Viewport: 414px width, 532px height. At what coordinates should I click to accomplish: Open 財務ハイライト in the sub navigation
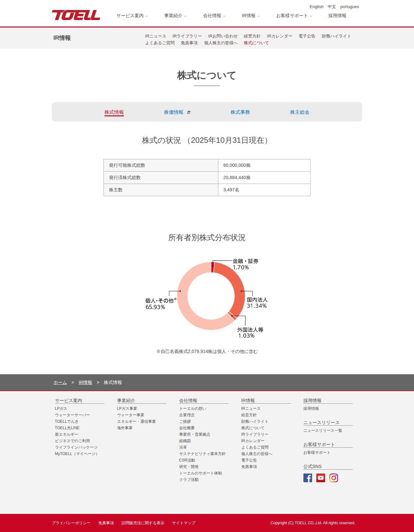336,36
